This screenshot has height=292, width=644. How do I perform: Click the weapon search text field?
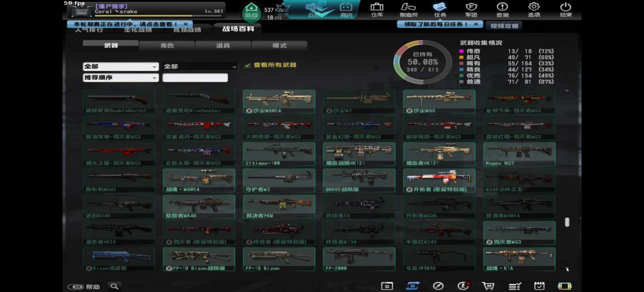click(195, 78)
